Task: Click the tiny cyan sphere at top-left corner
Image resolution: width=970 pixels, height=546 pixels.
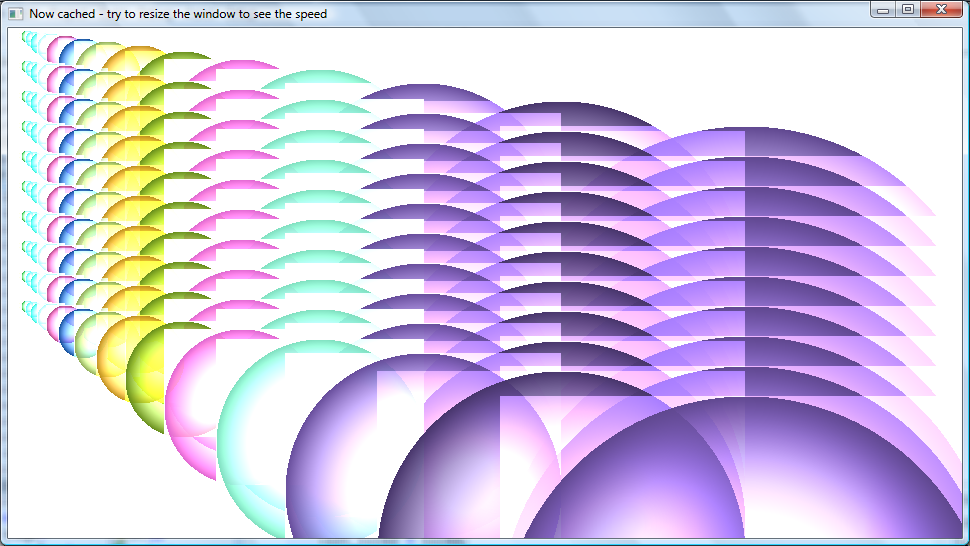Action: [27, 38]
